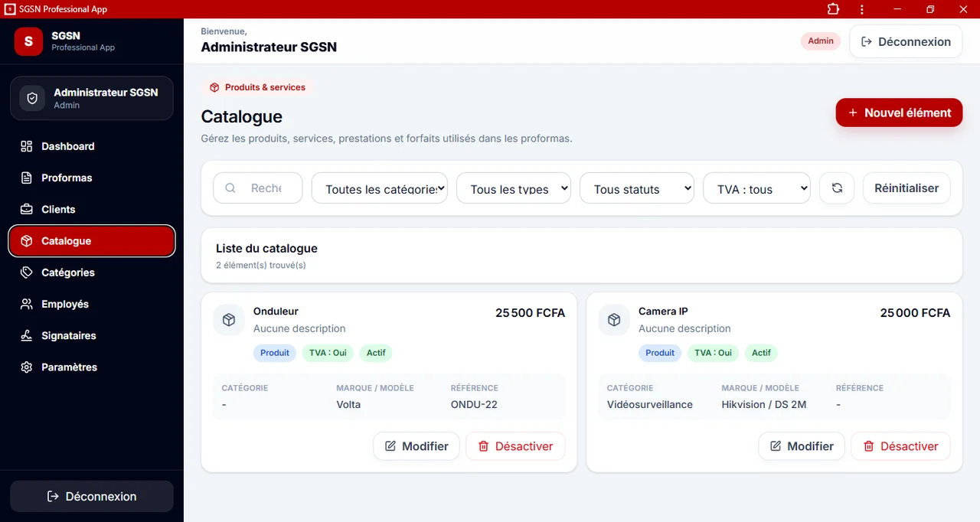Go to Dashboard in the sidebar
Image resolution: width=980 pixels, height=522 pixels.
[x=92, y=146]
